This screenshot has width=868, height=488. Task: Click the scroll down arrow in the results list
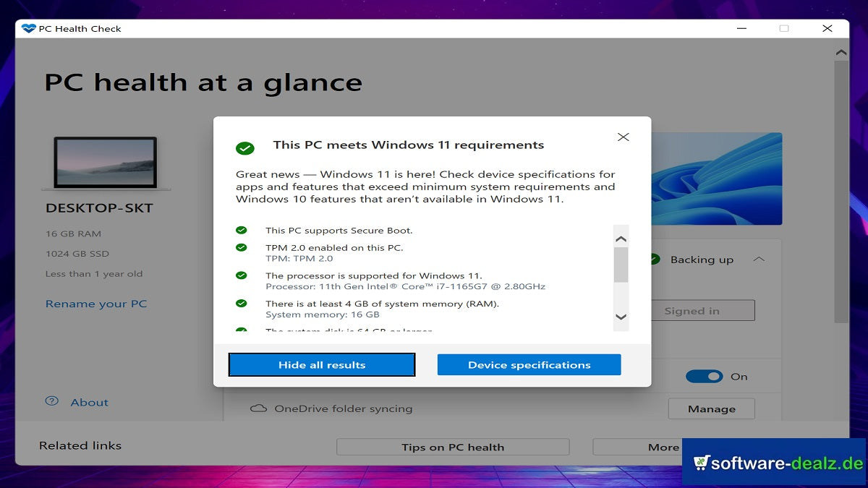click(x=619, y=315)
